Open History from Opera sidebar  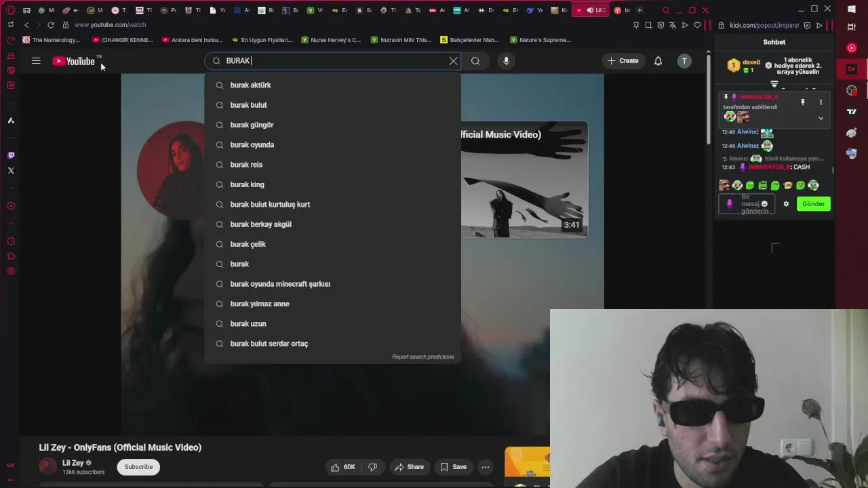coord(11,241)
